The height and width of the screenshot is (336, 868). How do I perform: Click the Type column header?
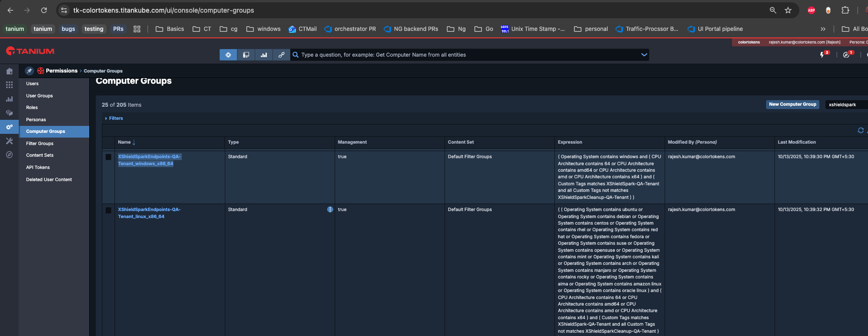[x=233, y=142]
